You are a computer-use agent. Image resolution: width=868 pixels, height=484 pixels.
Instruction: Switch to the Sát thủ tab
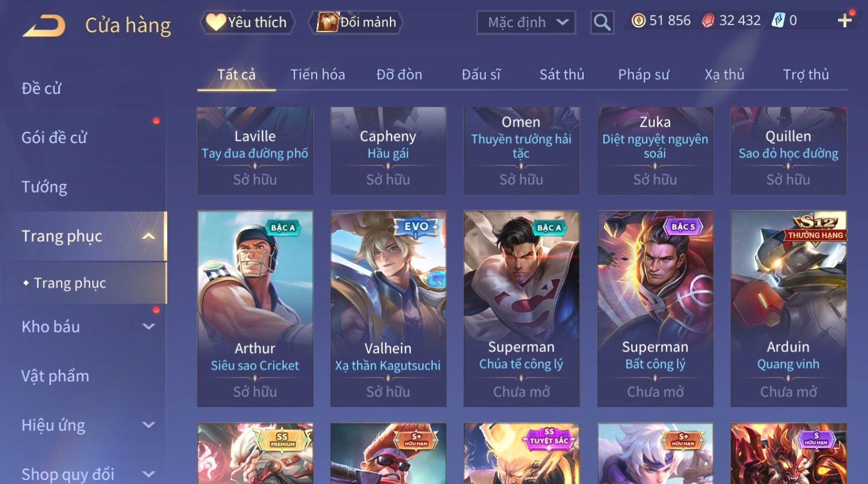pyautogui.click(x=562, y=74)
